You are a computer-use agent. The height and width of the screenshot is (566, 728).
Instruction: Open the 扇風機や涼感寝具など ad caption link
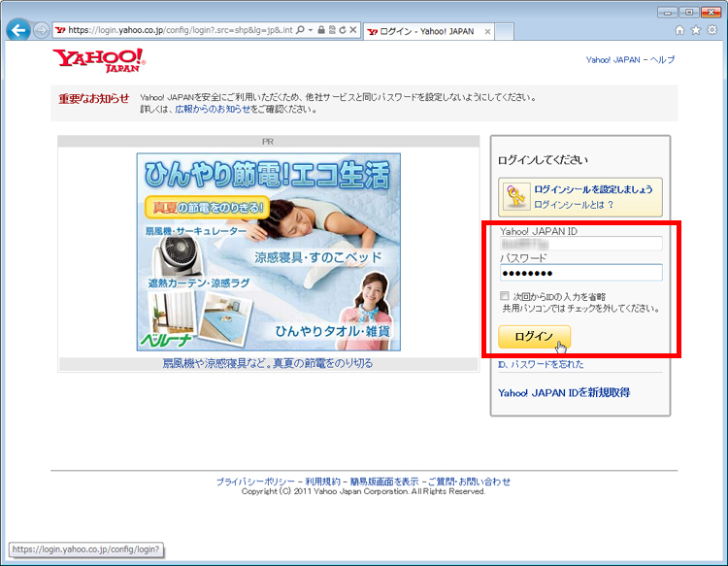pyautogui.click(x=268, y=363)
